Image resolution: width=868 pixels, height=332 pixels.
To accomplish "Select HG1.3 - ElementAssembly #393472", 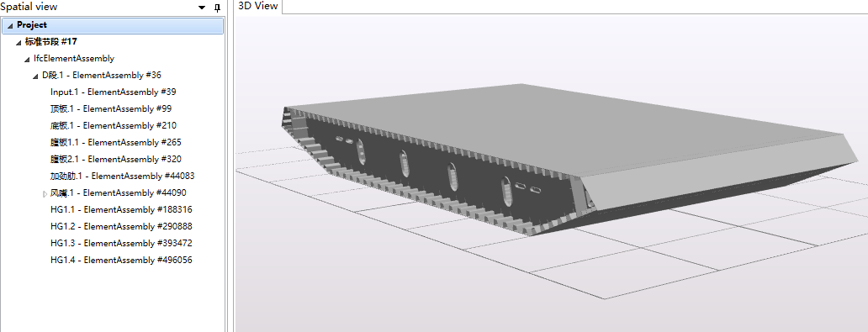I will pyautogui.click(x=121, y=243).
